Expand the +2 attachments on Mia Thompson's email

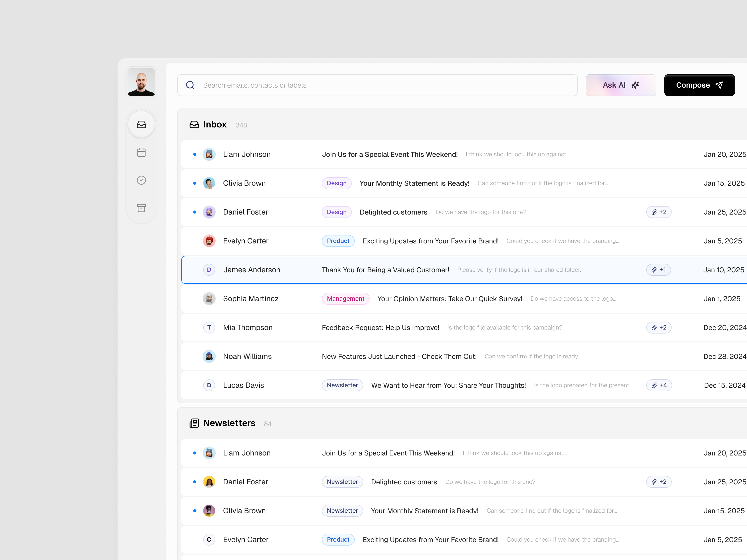click(659, 328)
